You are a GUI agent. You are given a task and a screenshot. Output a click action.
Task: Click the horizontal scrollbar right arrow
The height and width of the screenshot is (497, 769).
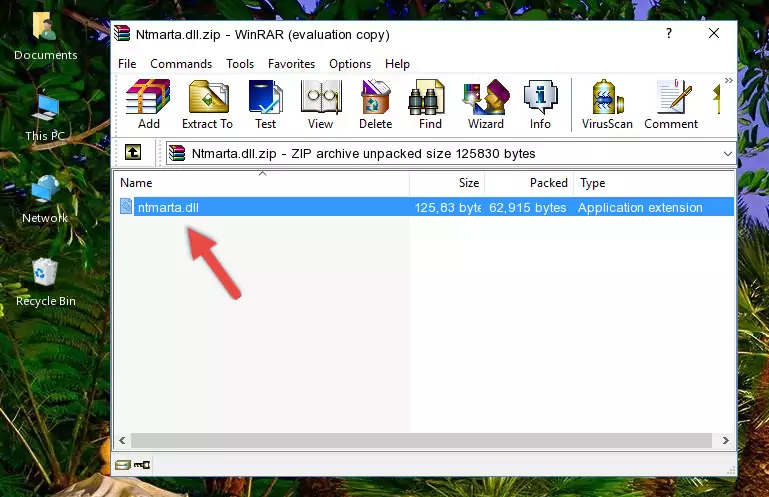(726, 440)
